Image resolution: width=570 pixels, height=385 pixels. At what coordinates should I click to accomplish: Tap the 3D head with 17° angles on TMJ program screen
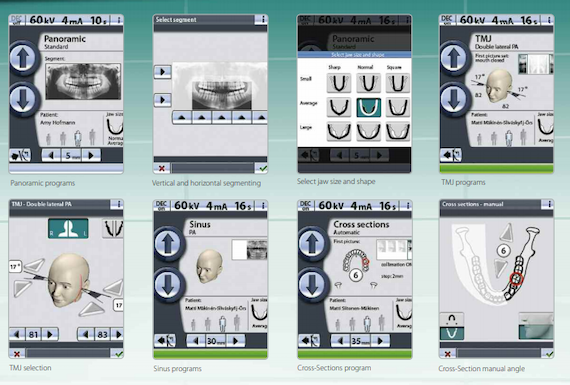tap(499, 87)
